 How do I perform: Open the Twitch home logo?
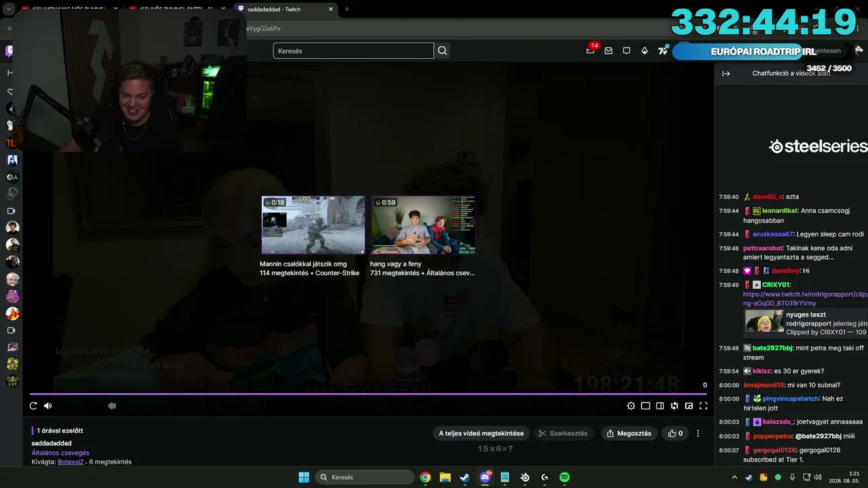(x=9, y=51)
